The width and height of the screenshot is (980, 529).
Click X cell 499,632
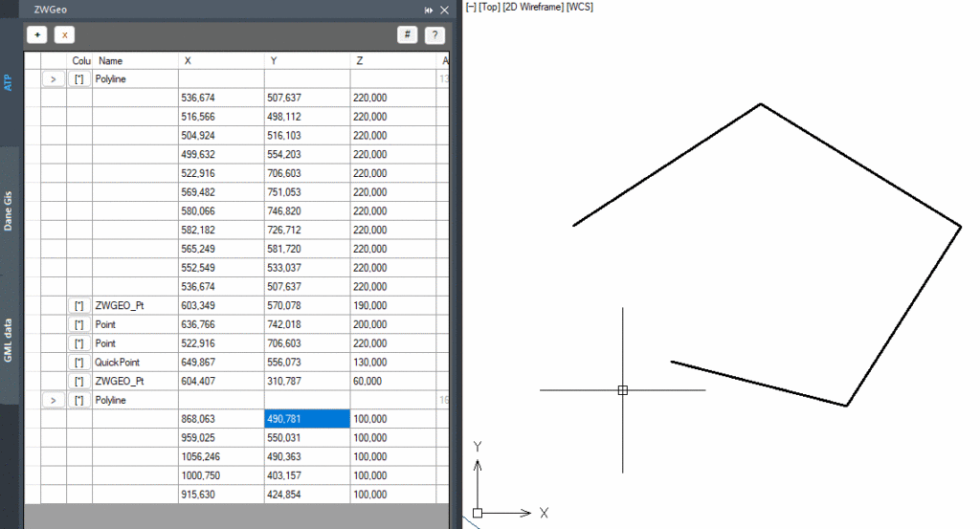(221, 154)
